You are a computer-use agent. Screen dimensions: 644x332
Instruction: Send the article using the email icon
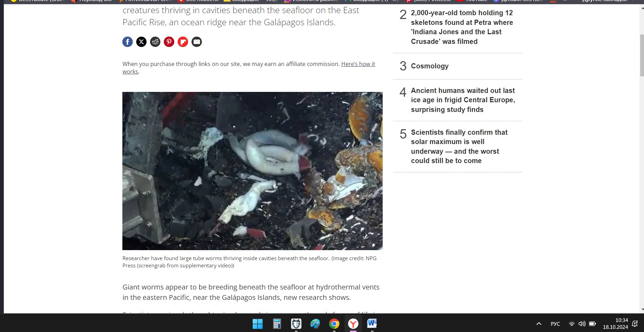197,42
